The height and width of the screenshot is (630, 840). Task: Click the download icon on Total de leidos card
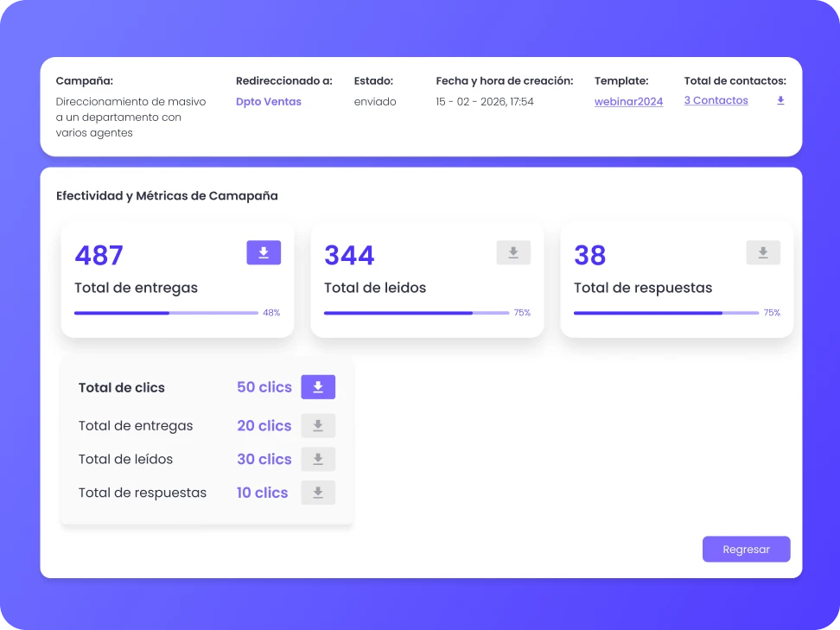point(513,252)
